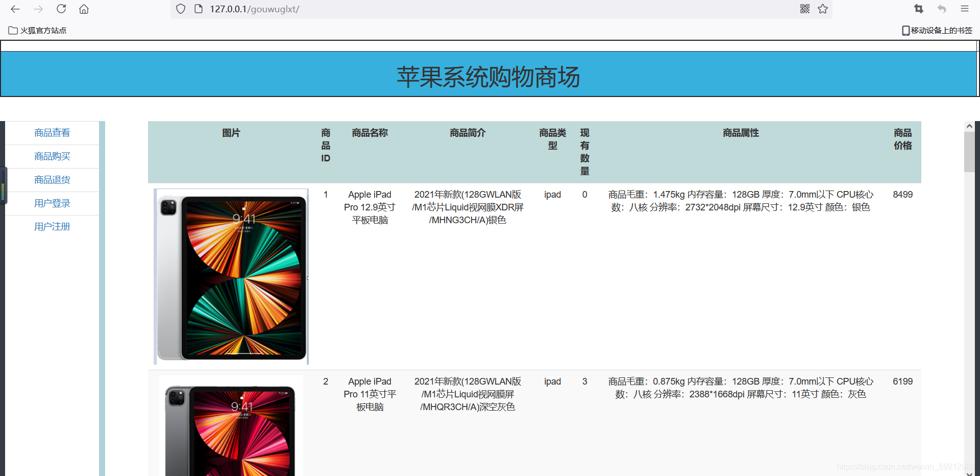This screenshot has width=980, height=476.
Task: Click the price 6199
Action: click(x=903, y=382)
